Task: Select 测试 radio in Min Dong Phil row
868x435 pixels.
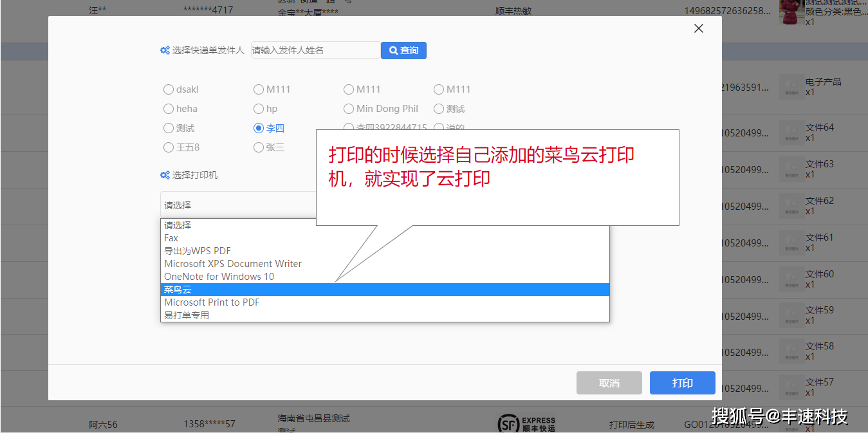Action: [x=439, y=109]
